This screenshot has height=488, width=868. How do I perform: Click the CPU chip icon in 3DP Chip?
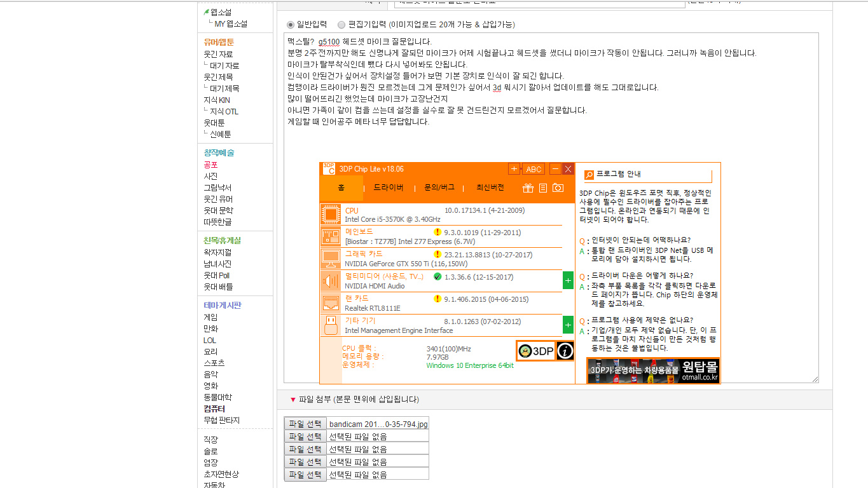(331, 215)
